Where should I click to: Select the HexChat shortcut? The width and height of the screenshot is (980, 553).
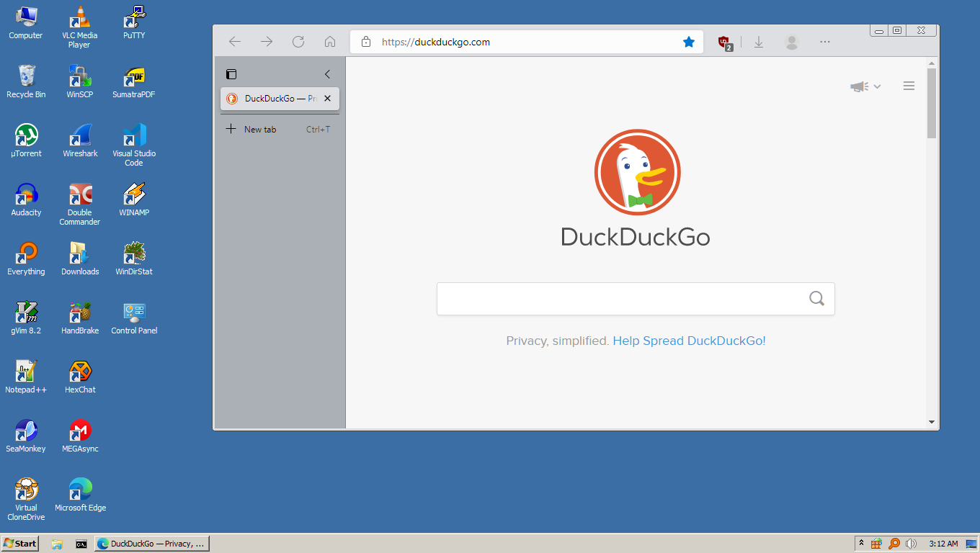tap(79, 377)
